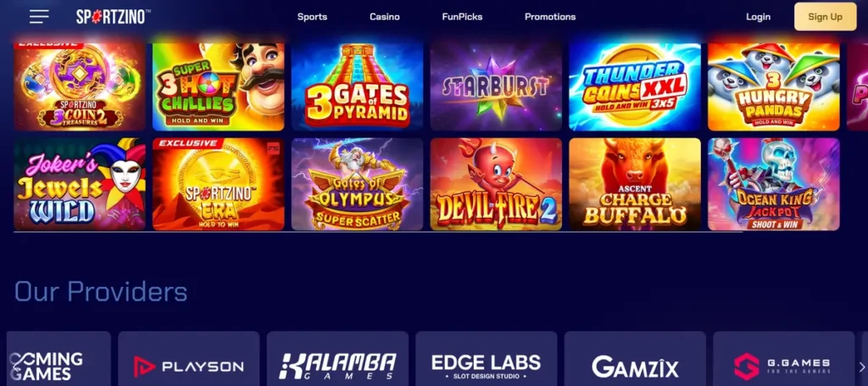
Task: Start the Thunder Coins XXL game
Action: tap(635, 87)
